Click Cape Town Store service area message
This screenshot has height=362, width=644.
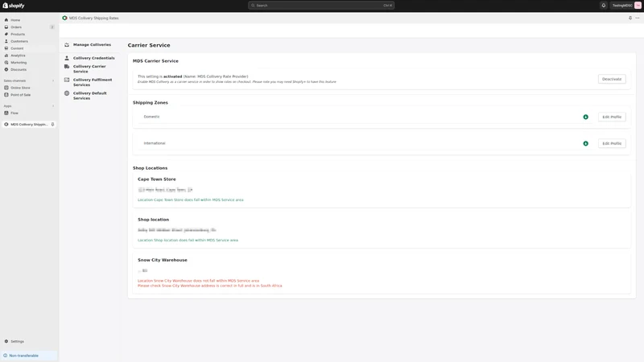tap(191, 200)
